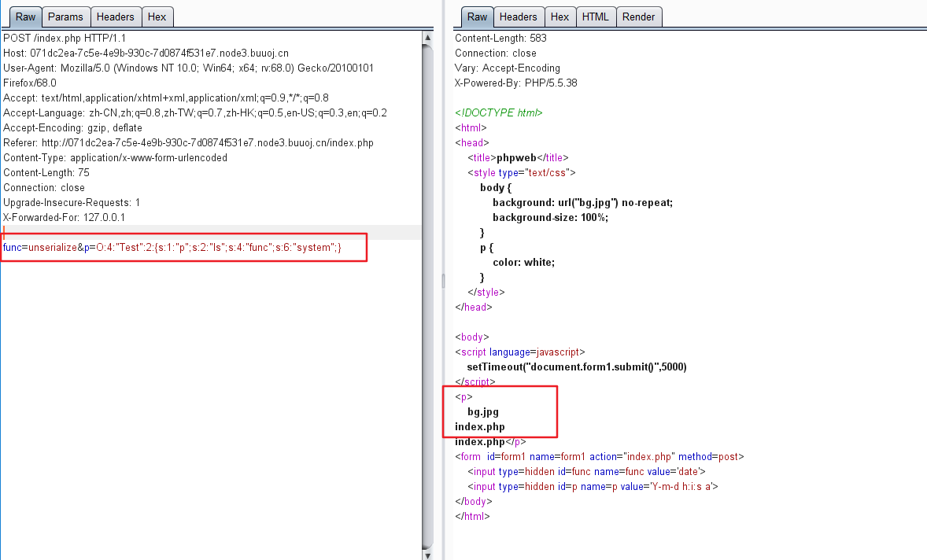The width and height of the screenshot is (927, 560).
Task: Click the 'background-size: 100%;' line
Action: (x=550, y=217)
